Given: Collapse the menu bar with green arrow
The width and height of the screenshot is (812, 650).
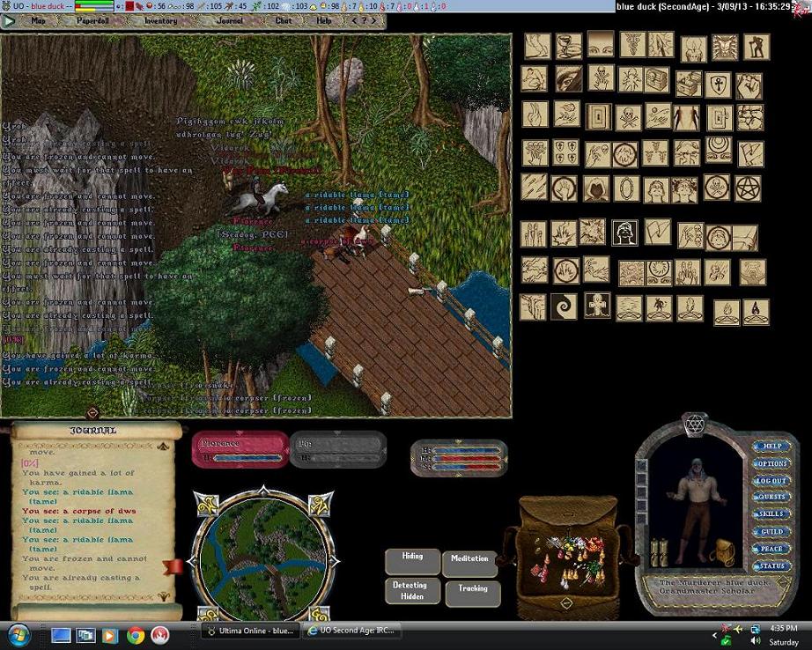Looking at the screenshot, I should click(x=10, y=20).
